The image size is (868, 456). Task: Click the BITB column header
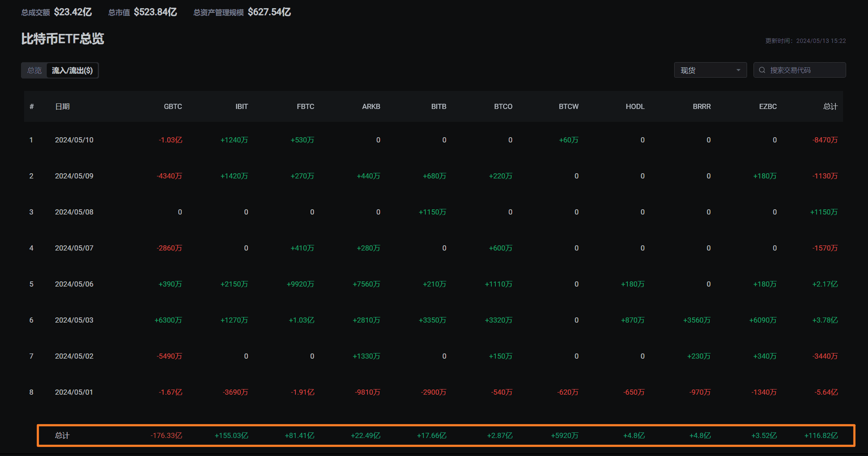click(439, 106)
